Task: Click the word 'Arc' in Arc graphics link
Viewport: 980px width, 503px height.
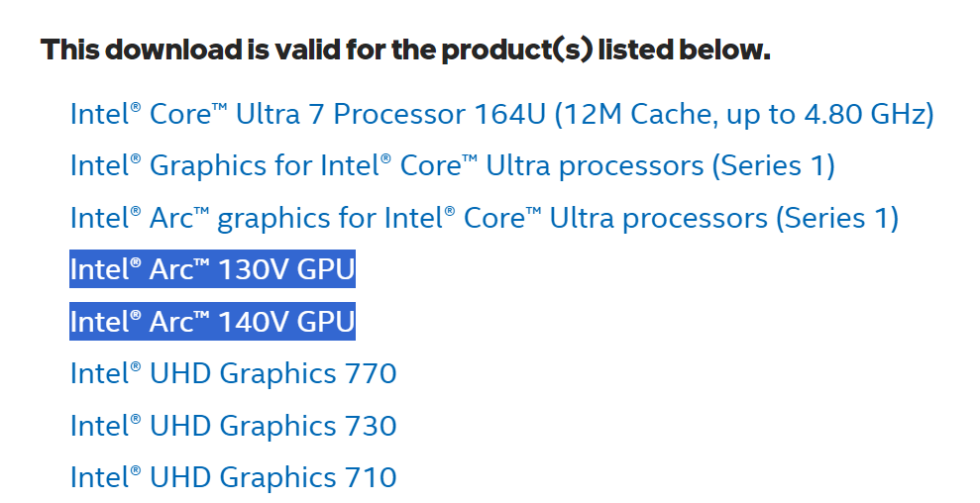Action: point(170,217)
